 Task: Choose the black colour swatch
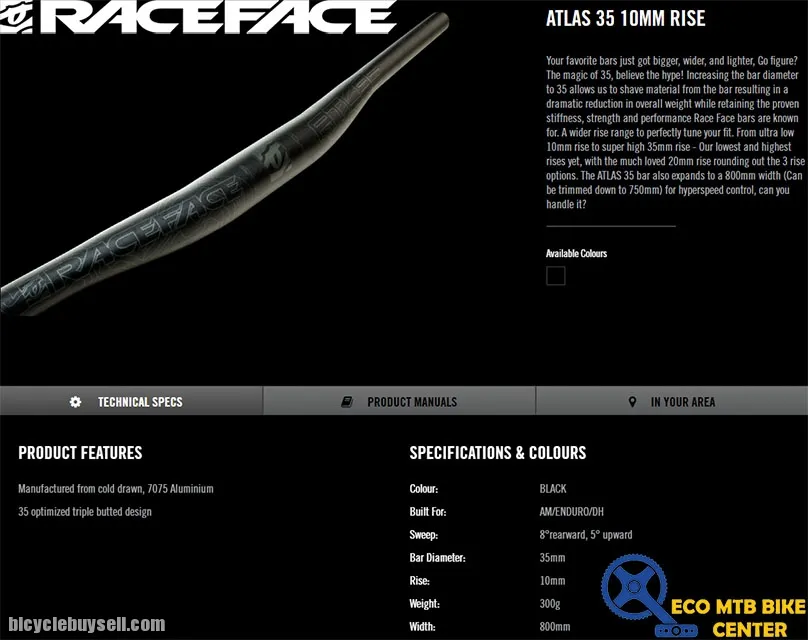click(556, 276)
